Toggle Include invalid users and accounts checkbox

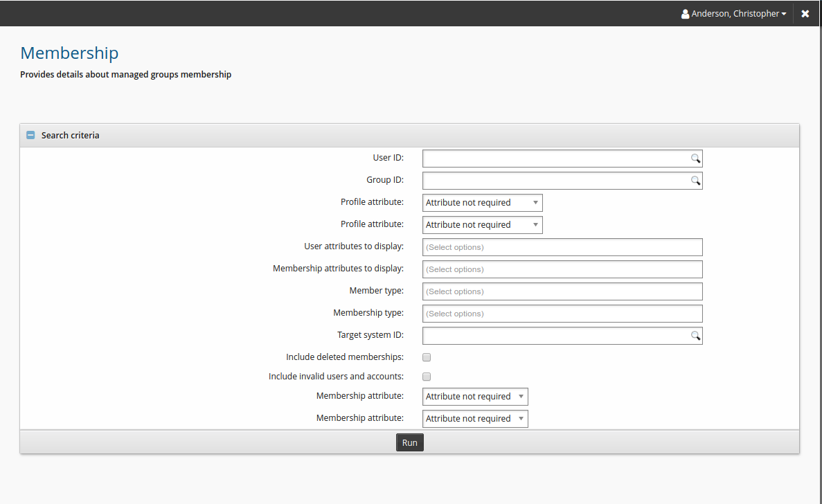coord(427,377)
